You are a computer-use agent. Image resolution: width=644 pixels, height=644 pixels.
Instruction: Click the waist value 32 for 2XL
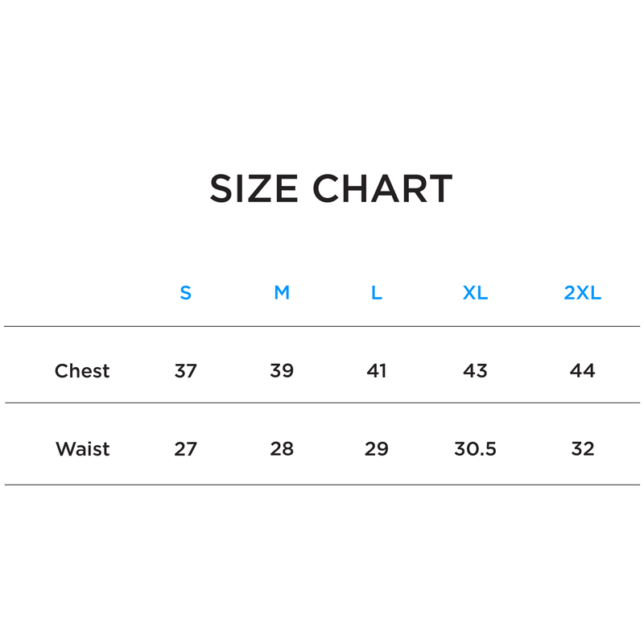click(582, 449)
